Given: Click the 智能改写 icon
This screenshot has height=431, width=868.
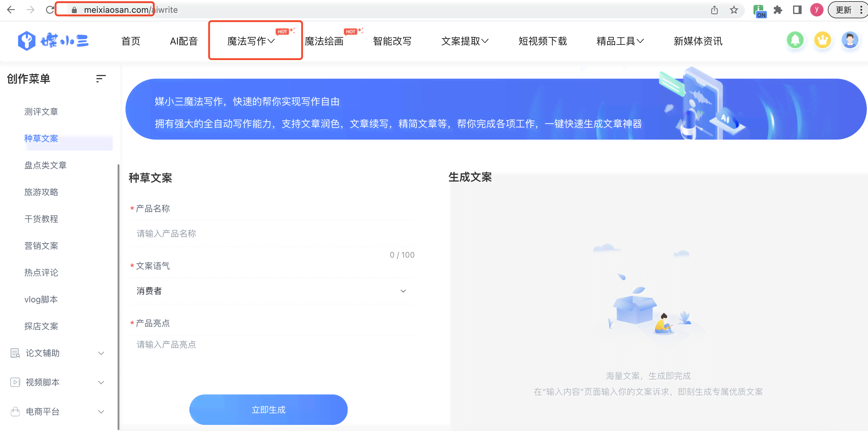Looking at the screenshot, I should 393,41.
